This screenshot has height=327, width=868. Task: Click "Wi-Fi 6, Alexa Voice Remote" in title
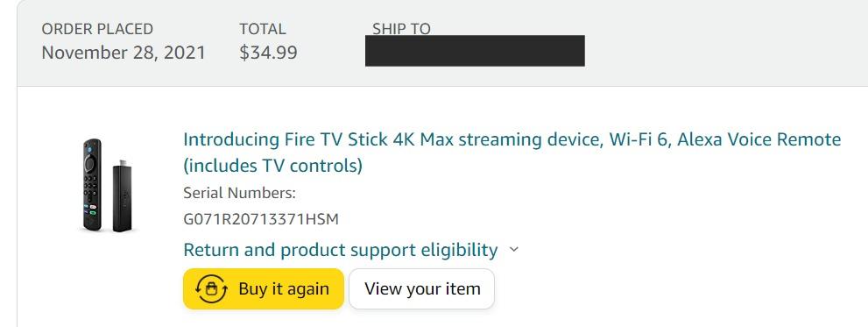[x=725, y=139]
